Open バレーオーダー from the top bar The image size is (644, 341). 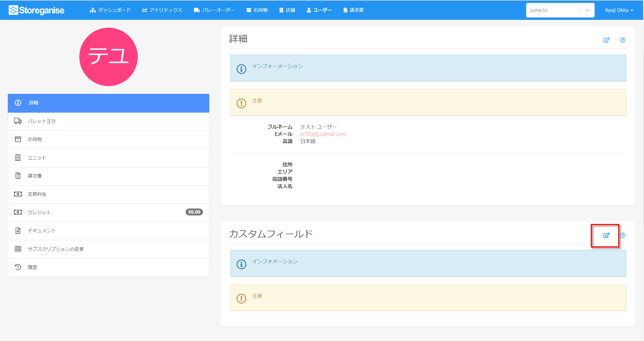pos(214,10)
